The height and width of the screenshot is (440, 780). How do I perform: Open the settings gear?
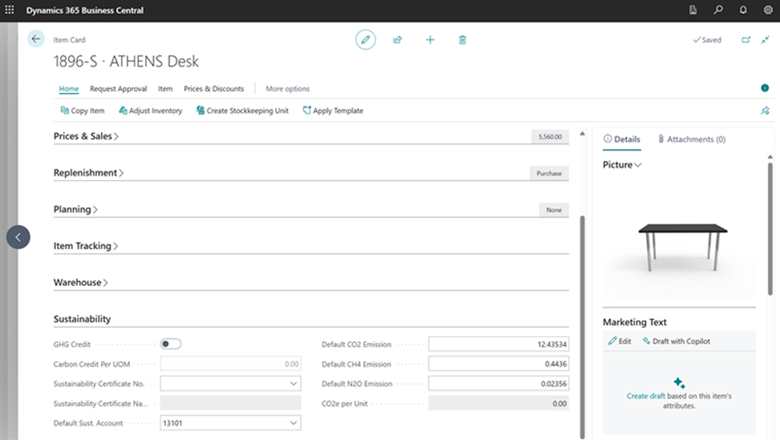coord(768,10)
